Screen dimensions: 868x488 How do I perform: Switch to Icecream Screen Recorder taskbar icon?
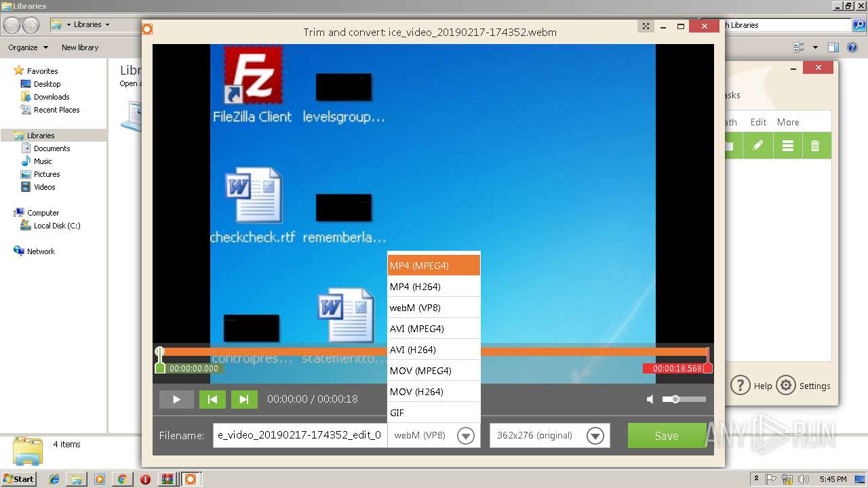tap(191, 479)
